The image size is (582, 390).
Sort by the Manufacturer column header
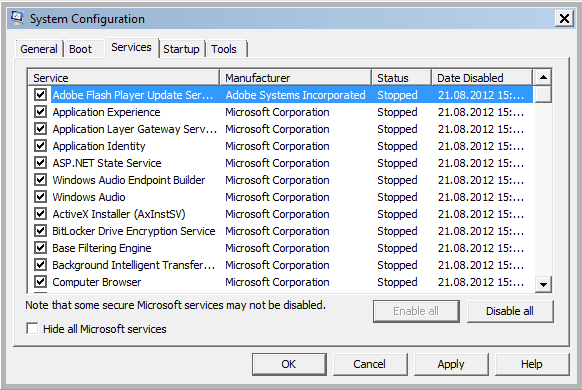coord(296,78)
